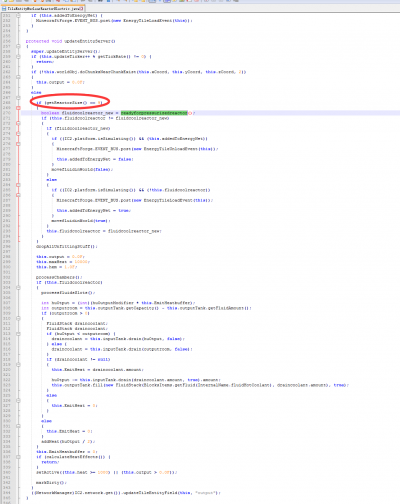Collapse fold at if draincoolant != null block
The height and width of the screenshot is (504, 400).
(x=18, y=364)
